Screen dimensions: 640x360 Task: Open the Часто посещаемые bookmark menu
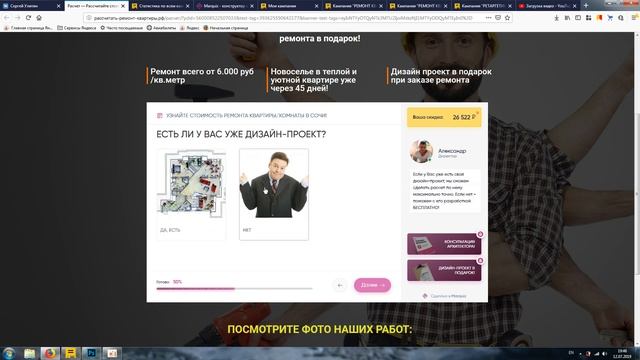122,28
